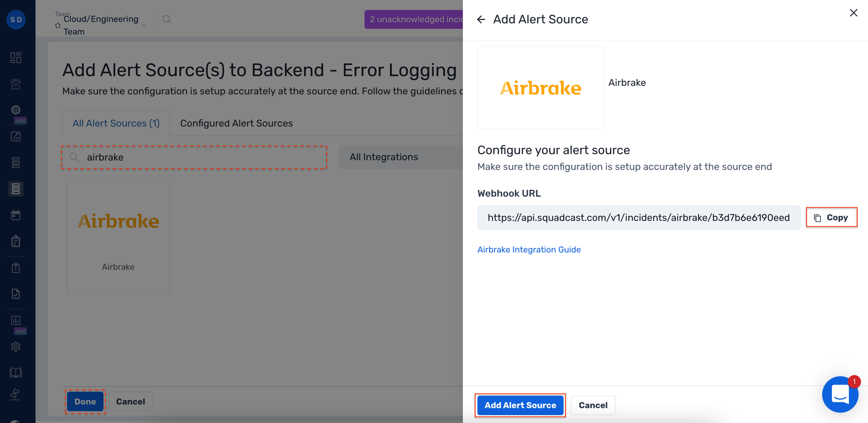Switch to All Alert Sources (1) tab
The image size is (868, 423).
tap(116, 123)
